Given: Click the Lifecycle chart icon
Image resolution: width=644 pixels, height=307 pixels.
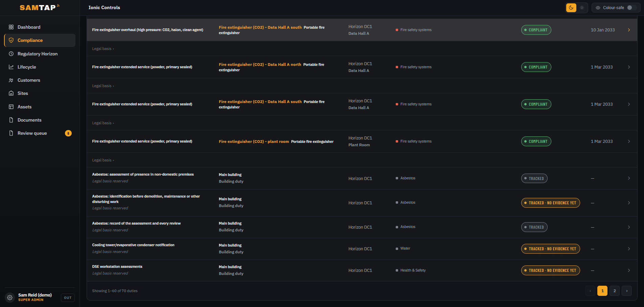Looking at the screenshot, I should pos(11,67).
